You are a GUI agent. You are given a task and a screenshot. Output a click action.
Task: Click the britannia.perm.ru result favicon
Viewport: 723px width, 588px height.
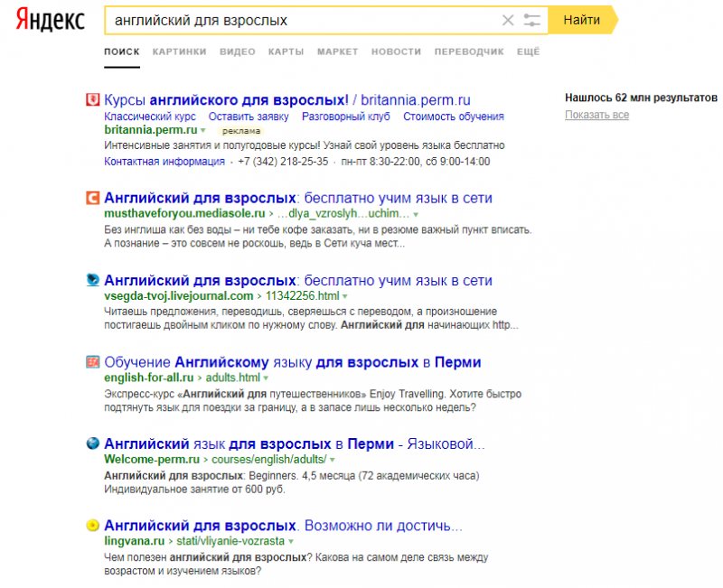[93, 99]
